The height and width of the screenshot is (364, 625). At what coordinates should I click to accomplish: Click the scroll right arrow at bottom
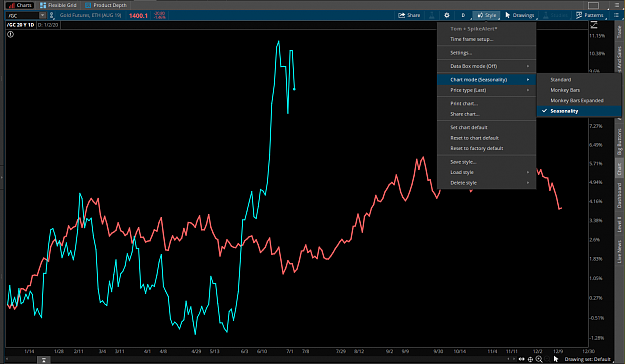click(x=514, y=359)
